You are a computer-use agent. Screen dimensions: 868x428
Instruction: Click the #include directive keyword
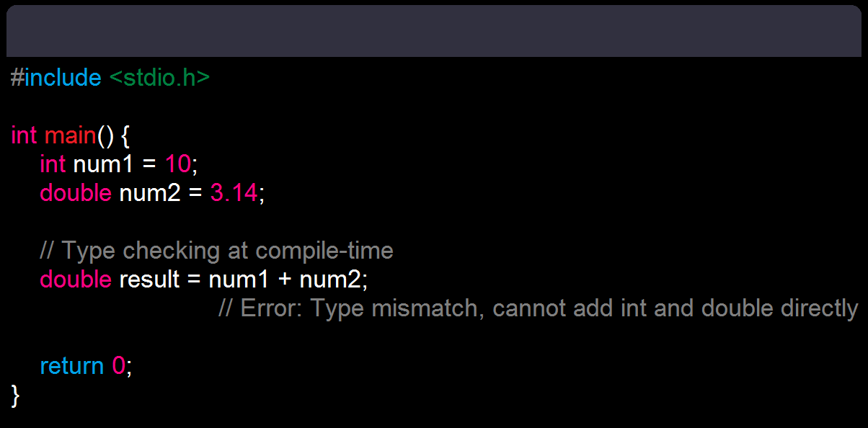(56, 77)
